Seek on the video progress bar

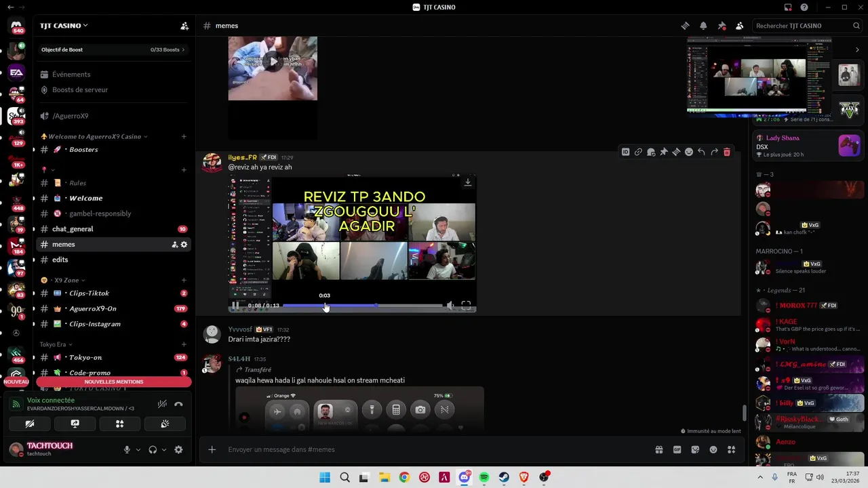[x=362, y=306]
